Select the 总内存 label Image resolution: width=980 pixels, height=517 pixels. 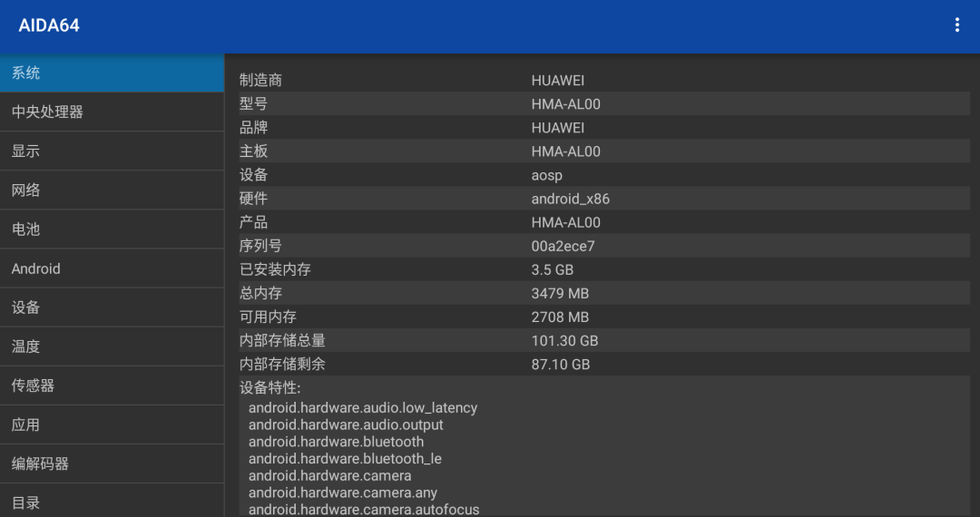pyautogui.click(x=260, y=294)
